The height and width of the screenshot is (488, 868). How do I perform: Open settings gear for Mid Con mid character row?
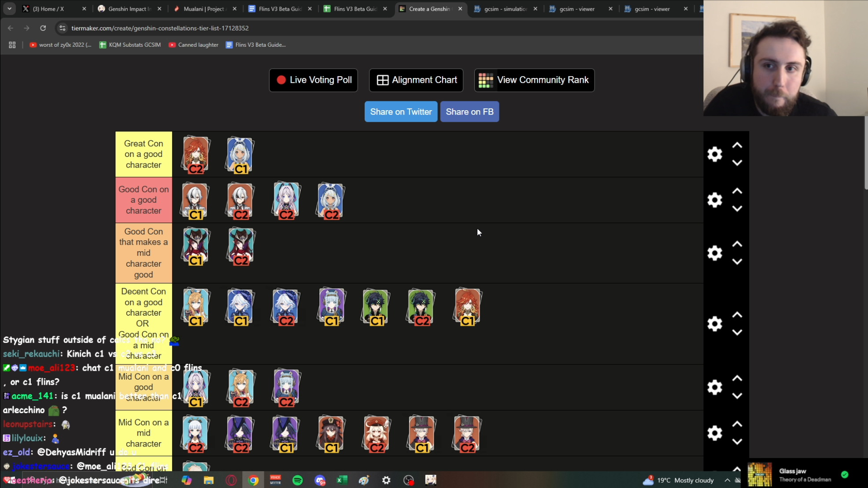coord(714,433)
